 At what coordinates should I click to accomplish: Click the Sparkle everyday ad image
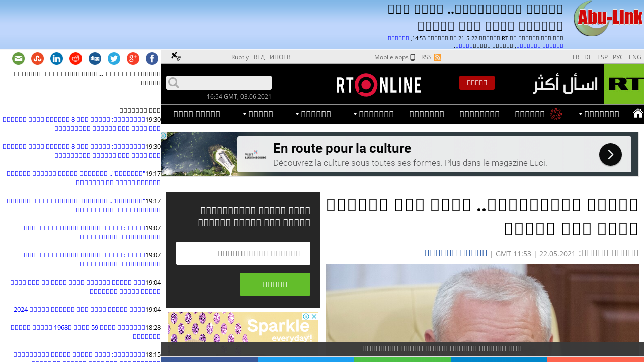click(243, 328)
